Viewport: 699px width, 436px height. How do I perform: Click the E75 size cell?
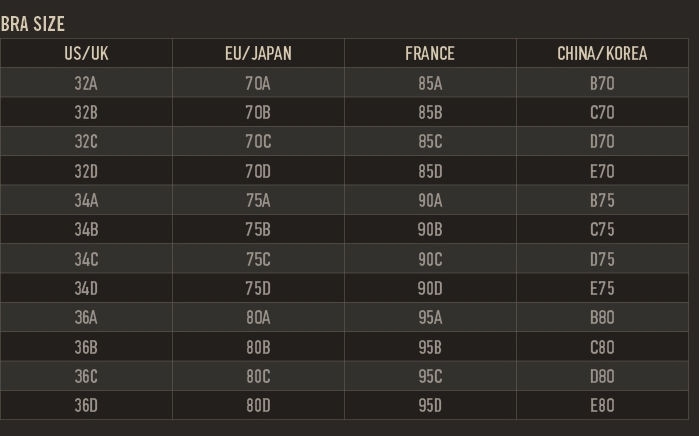coord(602,288)
